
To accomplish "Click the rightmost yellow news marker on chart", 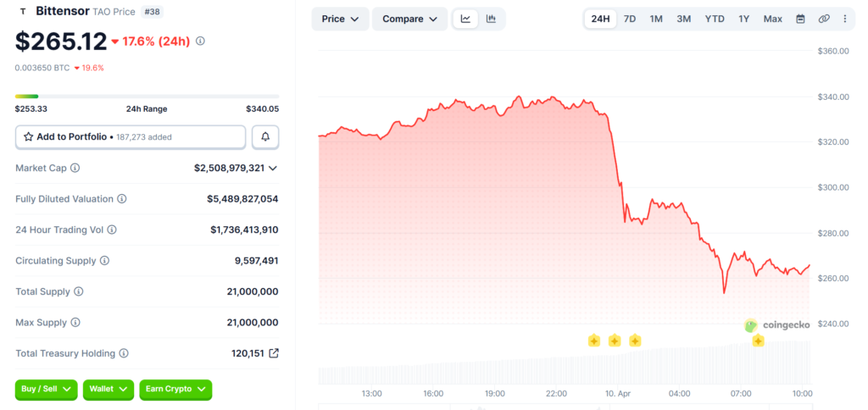I will pyautogui.click(x=758, y=341).
